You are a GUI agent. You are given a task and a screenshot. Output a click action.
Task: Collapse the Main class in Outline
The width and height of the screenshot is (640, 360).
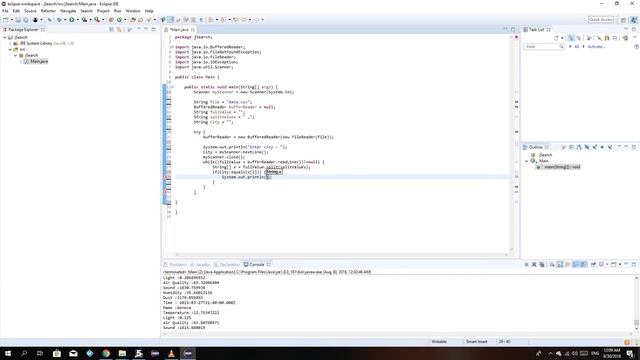[x=527, y=161]
